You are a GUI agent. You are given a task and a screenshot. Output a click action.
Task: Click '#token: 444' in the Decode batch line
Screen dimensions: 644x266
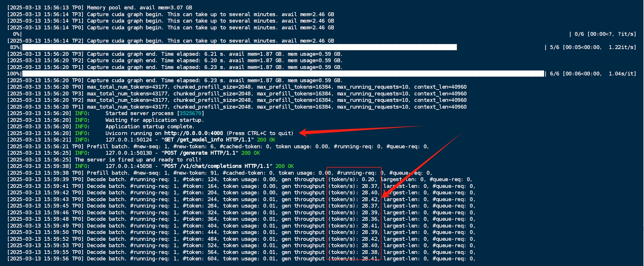(200, 232)
